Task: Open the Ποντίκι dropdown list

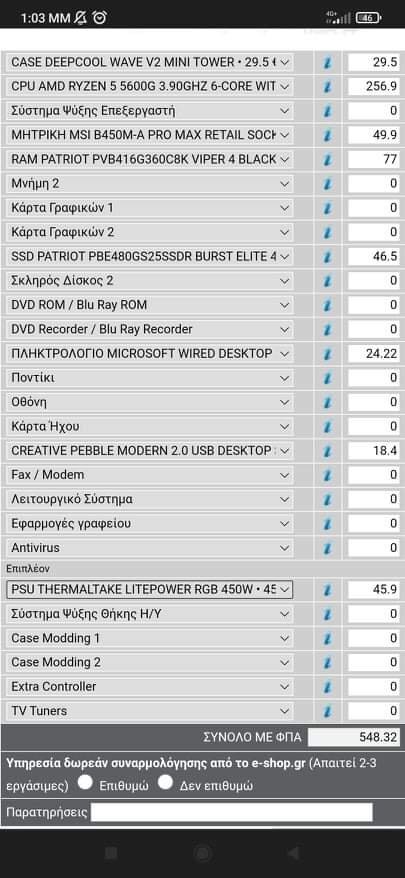Action: pyautogui.click(x=150, y=378)
